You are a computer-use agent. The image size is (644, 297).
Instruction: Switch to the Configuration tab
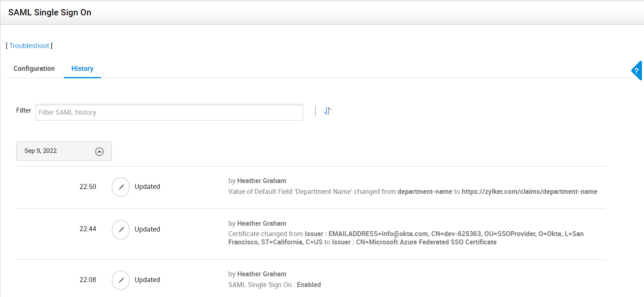(x=34, y=68)
